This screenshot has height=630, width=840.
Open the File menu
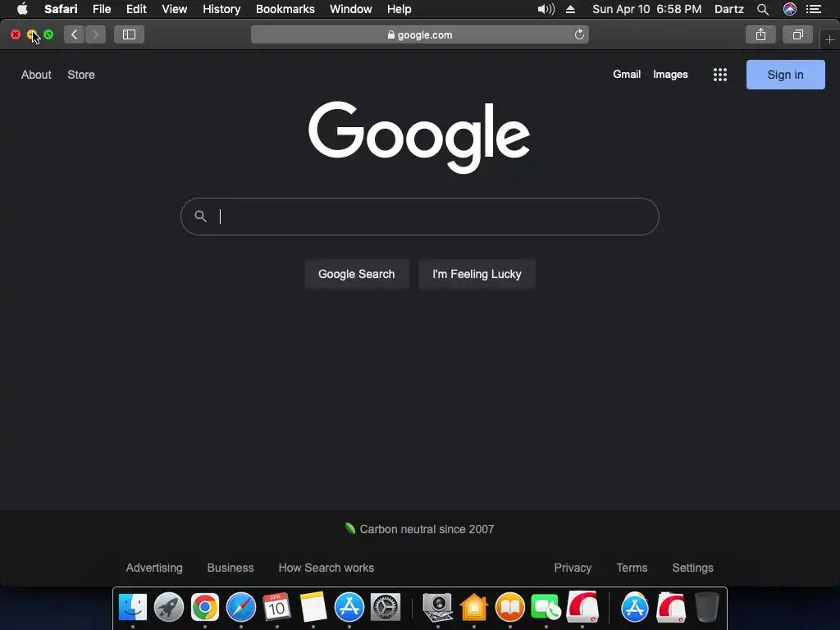(x=102, y=9)
